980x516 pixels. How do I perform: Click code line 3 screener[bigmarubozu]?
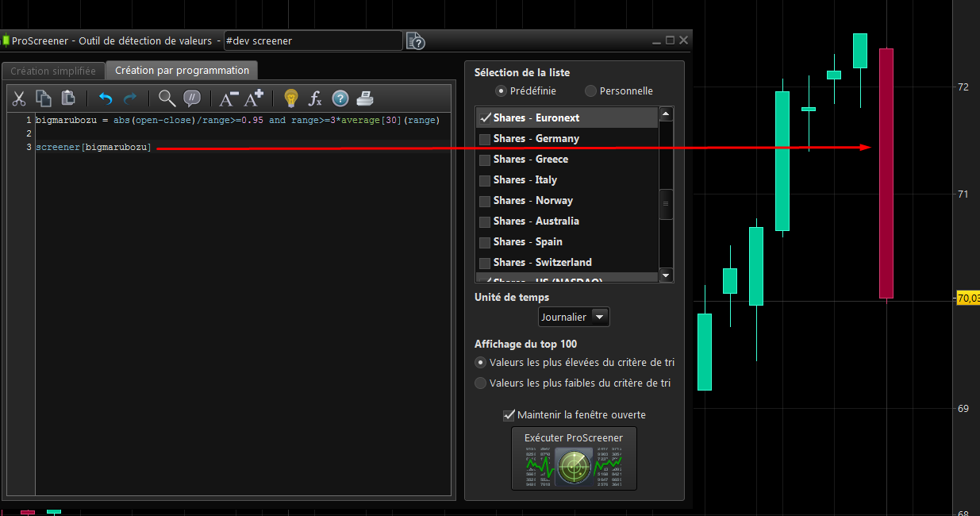tap(94, 148)
